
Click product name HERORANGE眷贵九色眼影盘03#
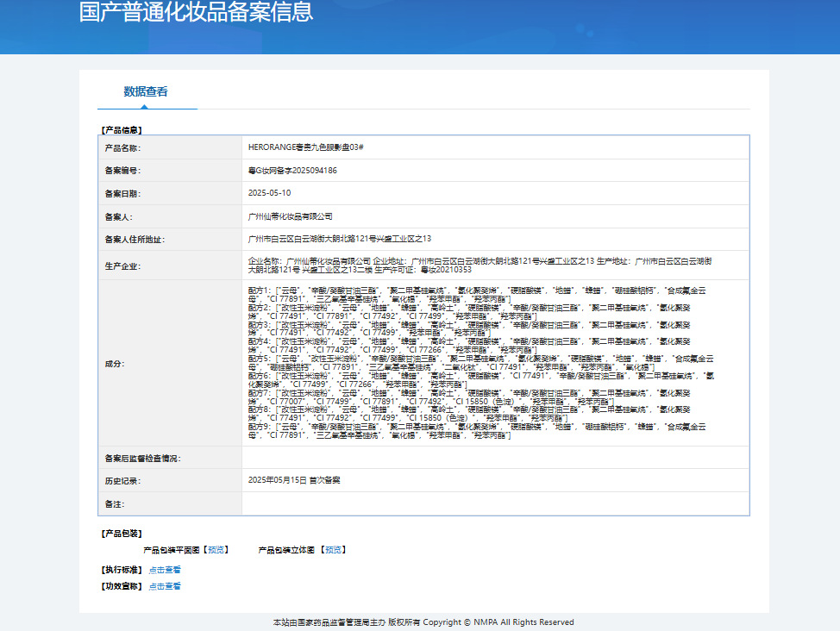305,147
